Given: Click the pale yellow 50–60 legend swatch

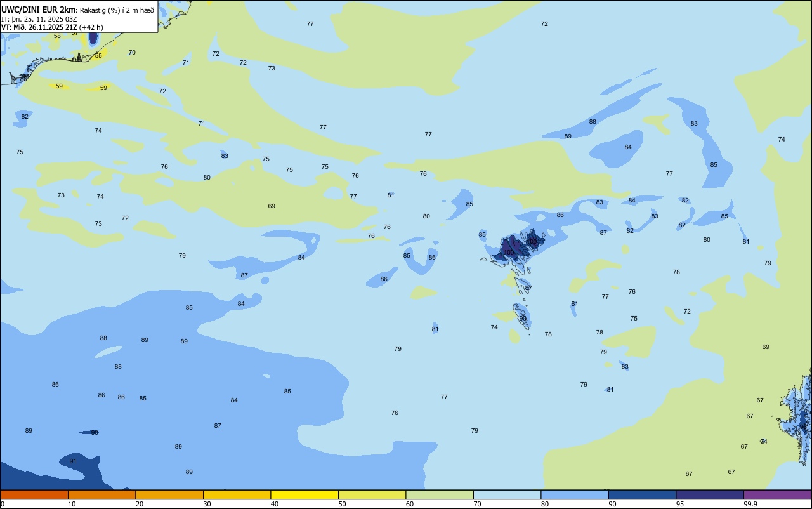Looking at the screenshot, I should tap(372, 494).
